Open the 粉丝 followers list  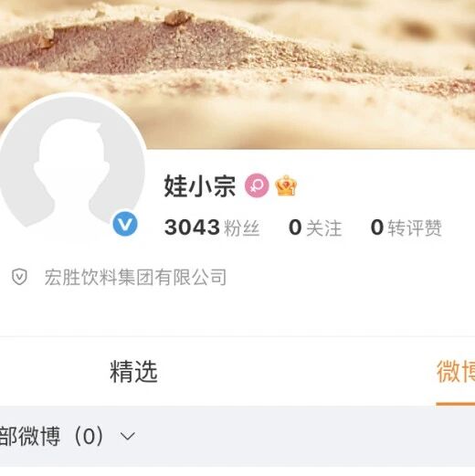pos(242,227)
